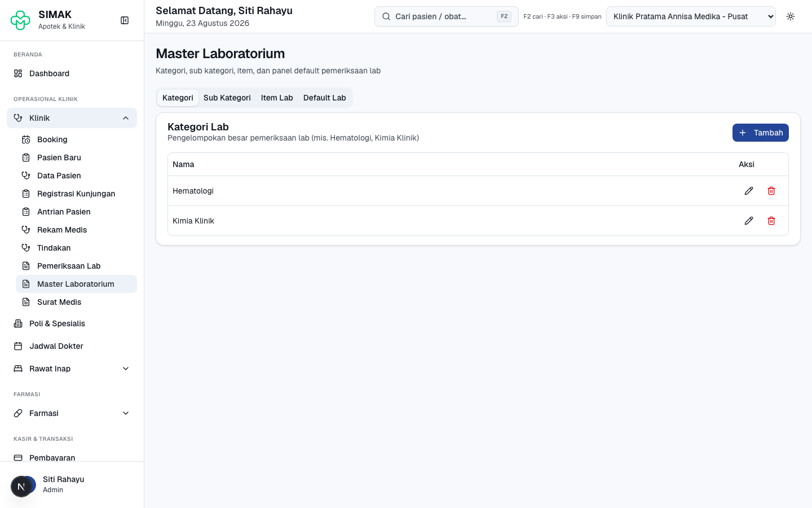Click the Master Laboratorium document icon
This screenshot has height=508, width=812.
(x=26, y=284)
